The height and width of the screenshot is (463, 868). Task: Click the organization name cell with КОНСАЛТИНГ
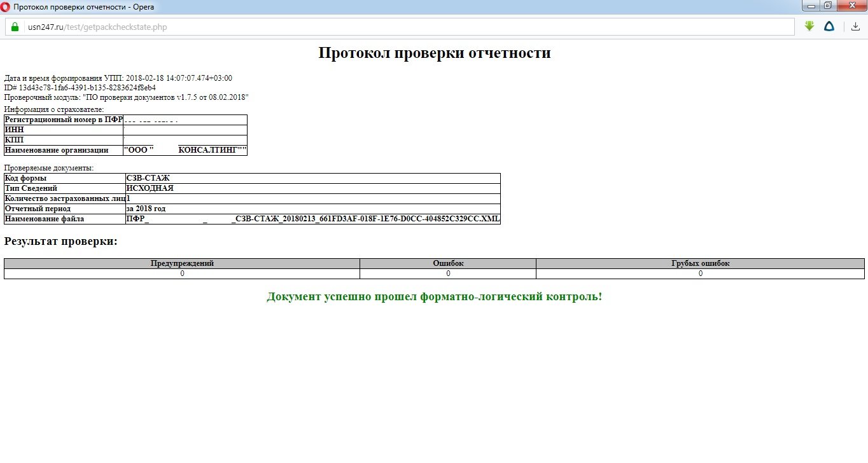click(x=185, y=150)
